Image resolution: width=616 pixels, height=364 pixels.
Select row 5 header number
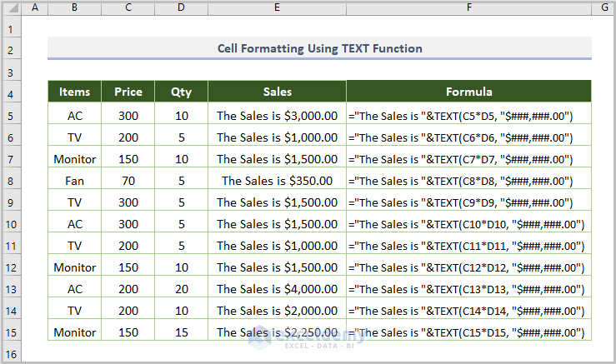click(11, 116)
